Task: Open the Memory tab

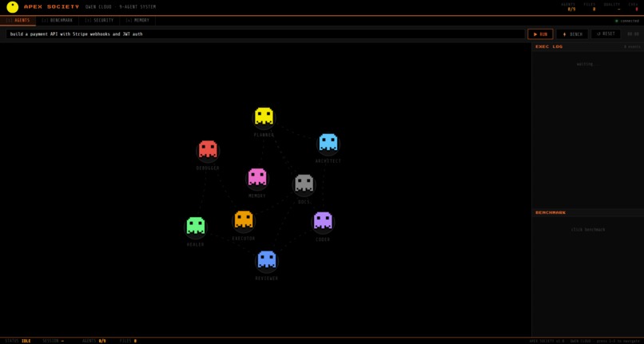Action: 137,20
